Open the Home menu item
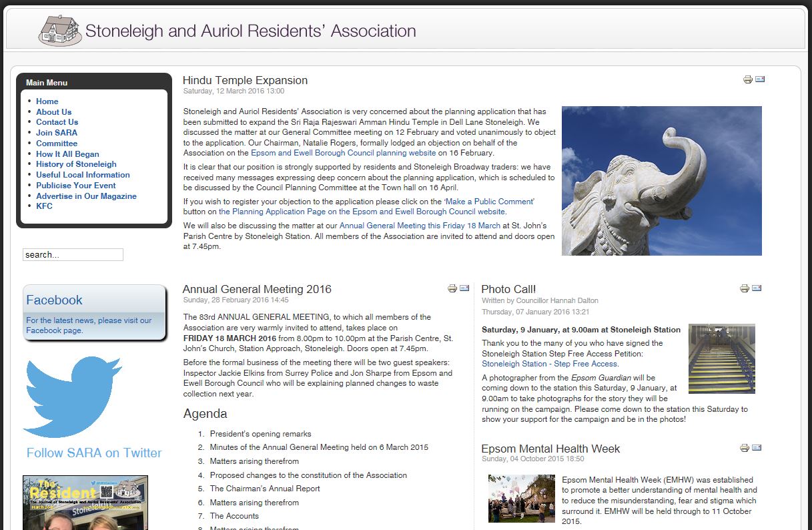 47,101
